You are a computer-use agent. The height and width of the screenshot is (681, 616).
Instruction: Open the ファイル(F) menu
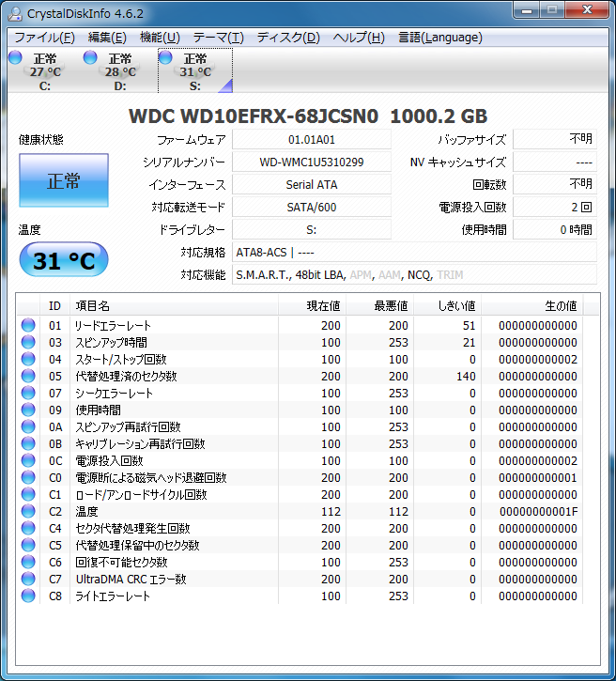(x=44, y=38)
